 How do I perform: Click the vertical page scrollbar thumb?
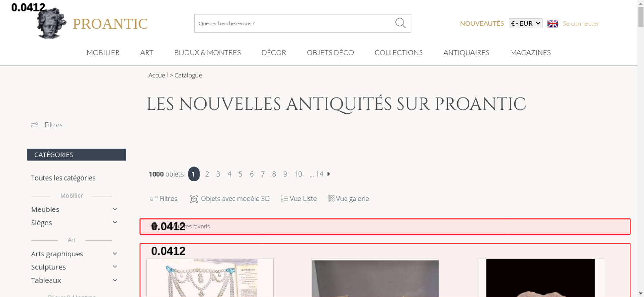click(x=641, y=17)
